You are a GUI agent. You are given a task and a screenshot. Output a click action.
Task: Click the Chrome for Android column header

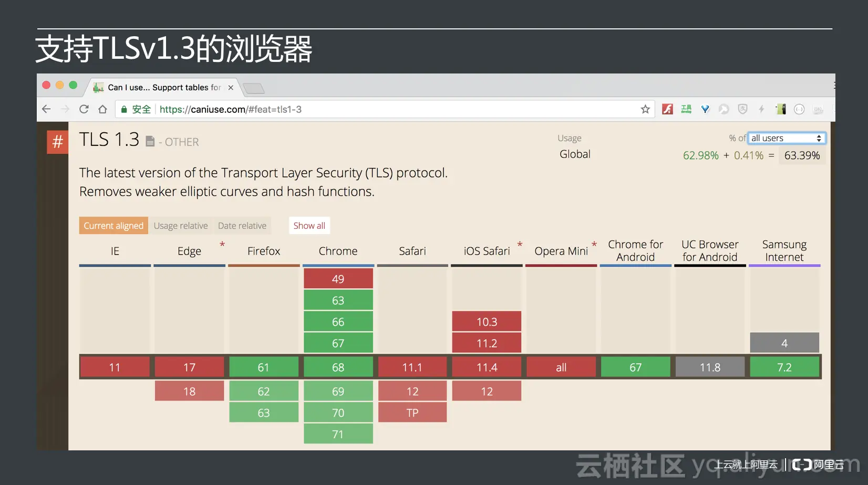[636, 251]
